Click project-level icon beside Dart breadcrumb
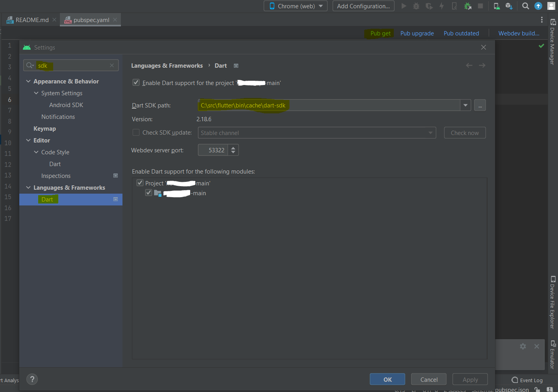558x392 pixels. coord(236,66)
